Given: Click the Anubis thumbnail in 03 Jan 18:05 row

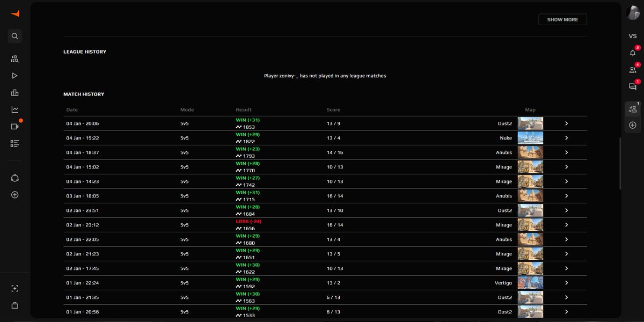Looking at the screenshot, I should pos(530,196).
